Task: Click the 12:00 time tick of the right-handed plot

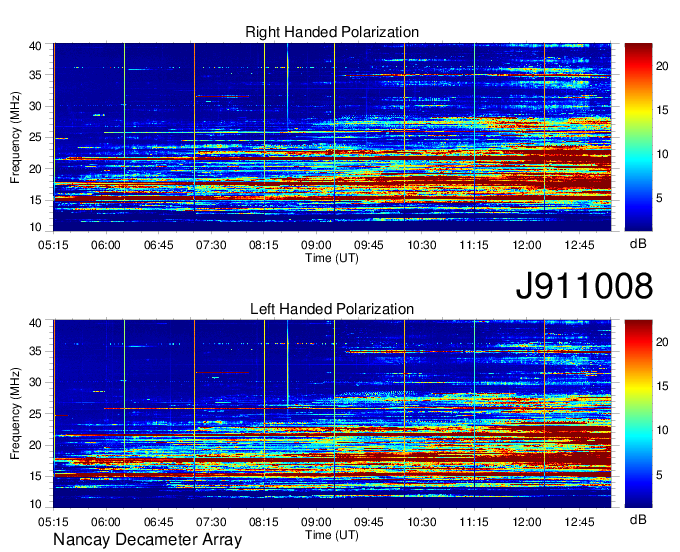Action: [x=527, y=245]
